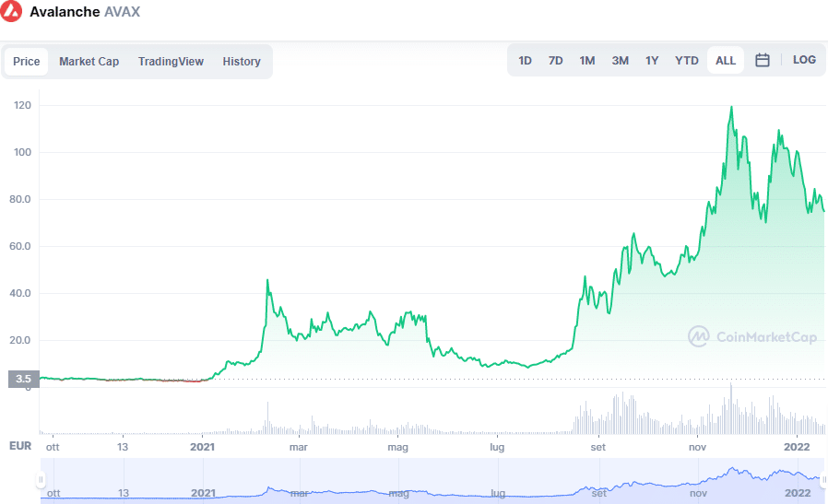Click the 60.0 value on the price axis

point(20,246)
